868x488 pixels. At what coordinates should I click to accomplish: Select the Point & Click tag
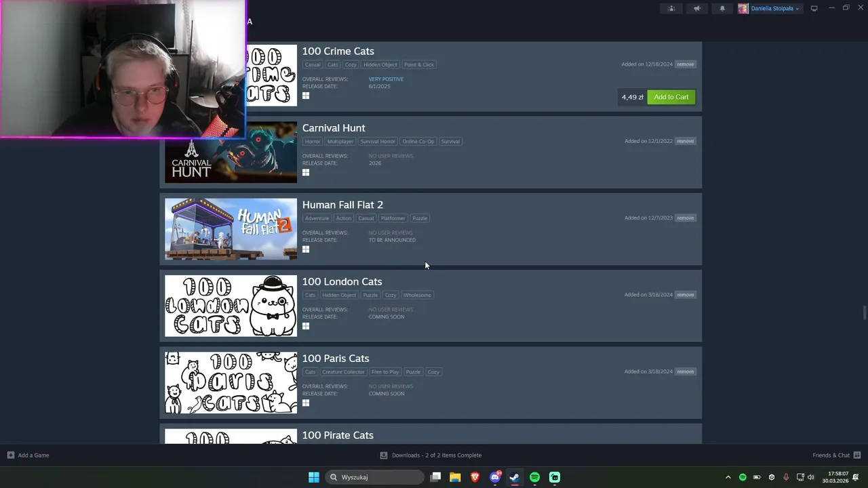coord(418,64)
